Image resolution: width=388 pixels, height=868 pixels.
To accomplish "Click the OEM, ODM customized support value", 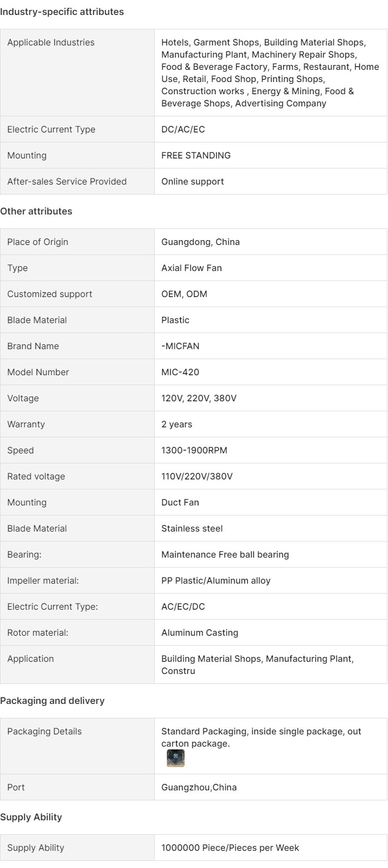I will [184, 294].
